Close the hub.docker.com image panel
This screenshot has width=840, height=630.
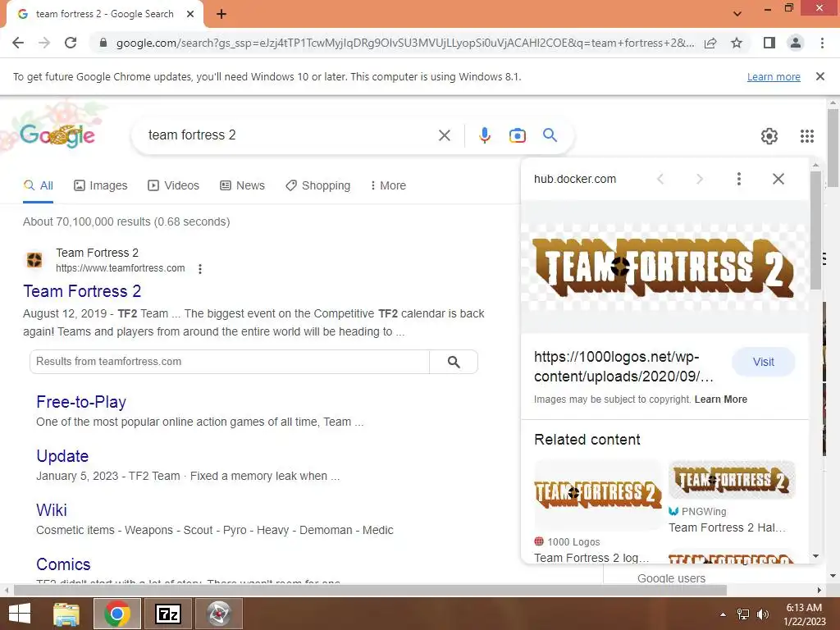(778, 179)
